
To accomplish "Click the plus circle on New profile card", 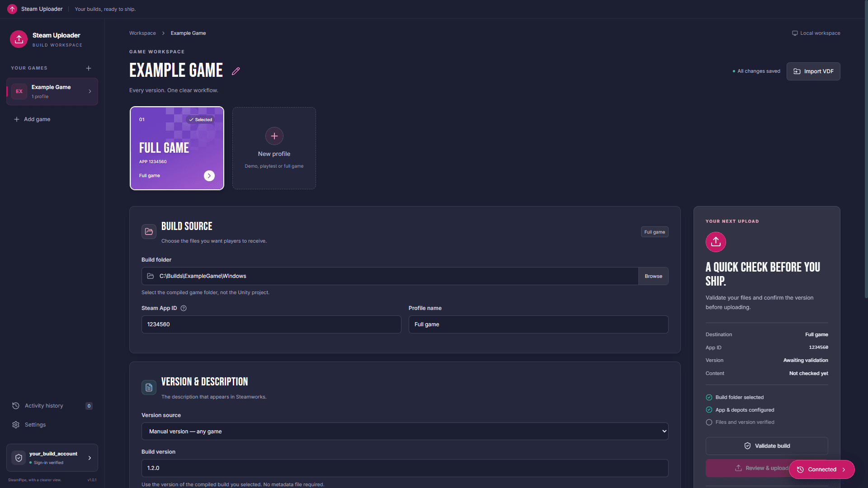I will coord(274,136).
